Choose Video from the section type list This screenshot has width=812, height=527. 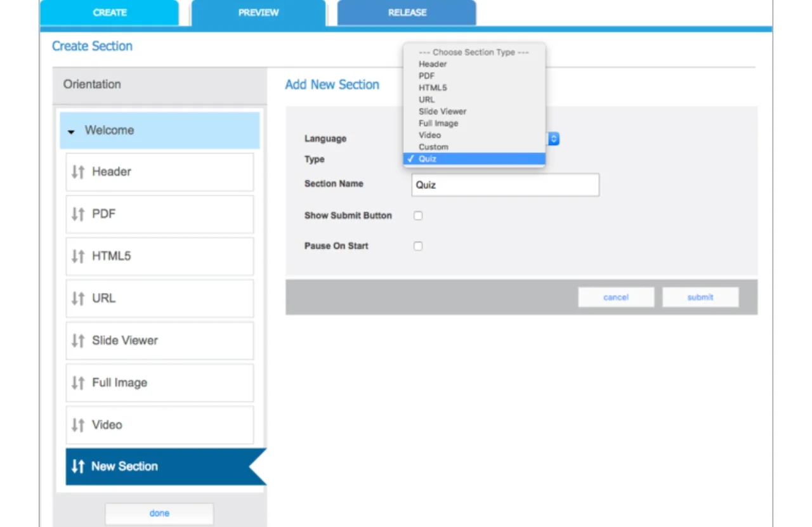[x=475, y=135]
